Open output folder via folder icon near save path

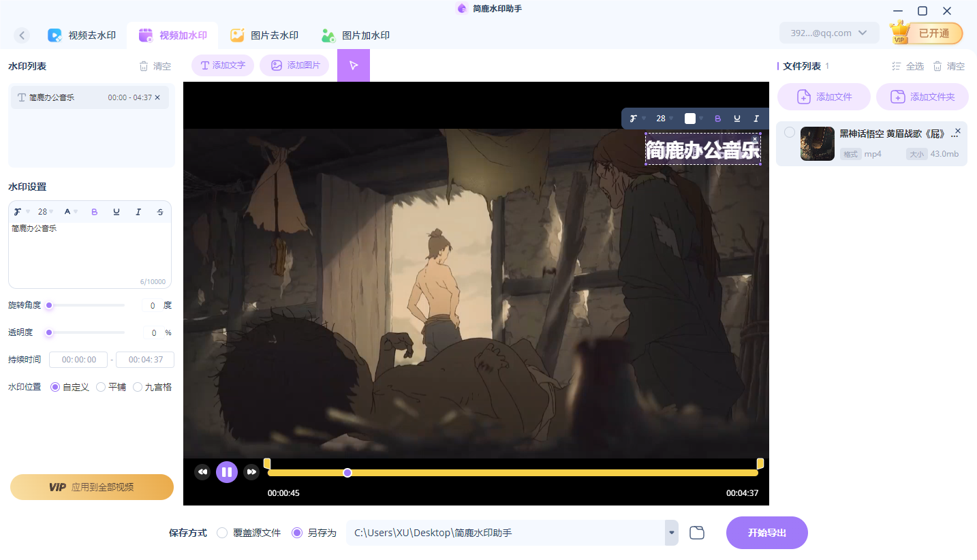[x=696, y=532]
